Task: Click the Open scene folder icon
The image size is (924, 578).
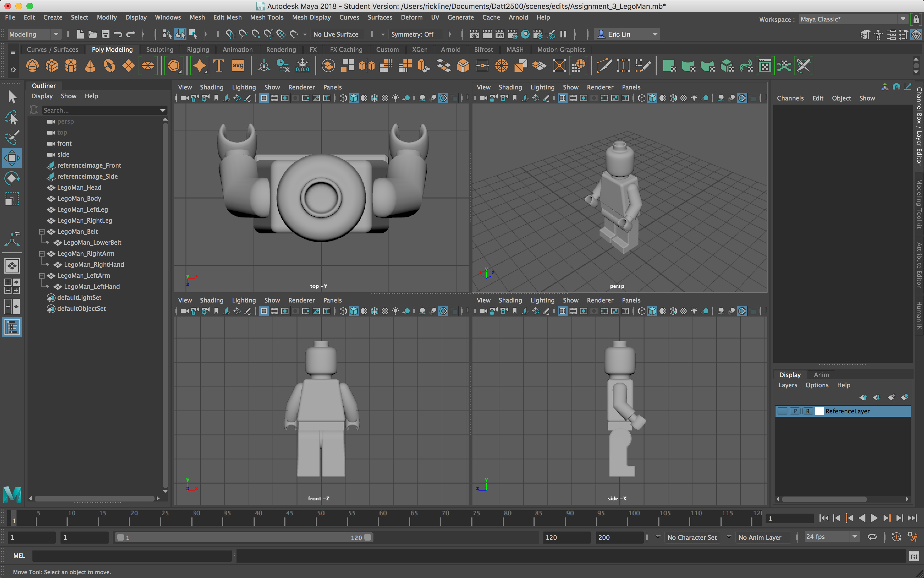Action: (x=93, y=34)
